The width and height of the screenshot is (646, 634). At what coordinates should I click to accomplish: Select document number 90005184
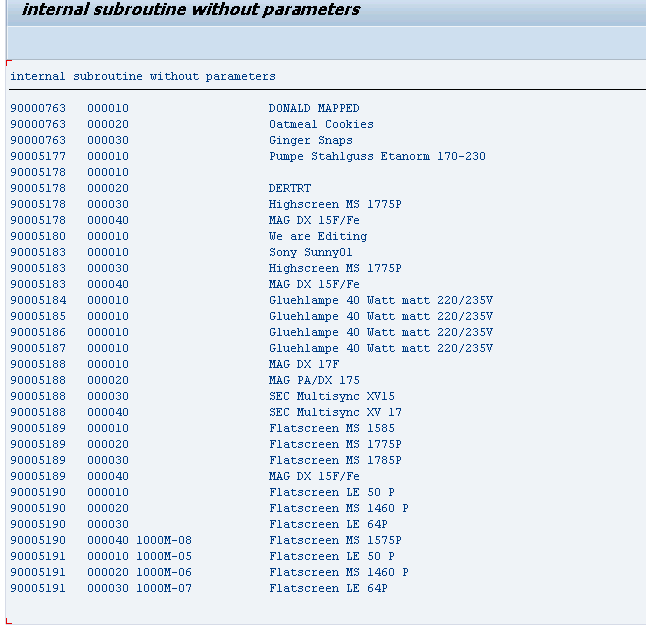tap(38, 300)
